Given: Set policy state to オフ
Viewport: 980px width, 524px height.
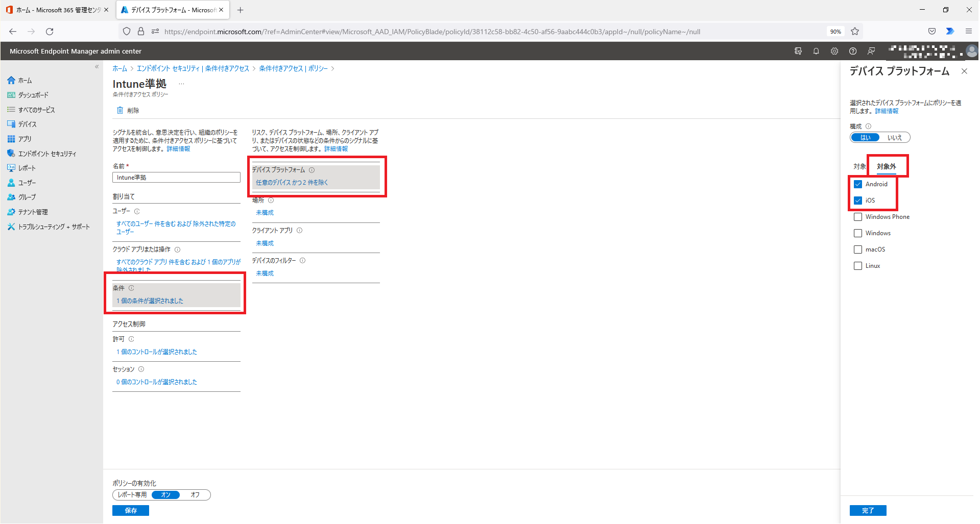Looking at the screenshot, I should pos(195,495).
